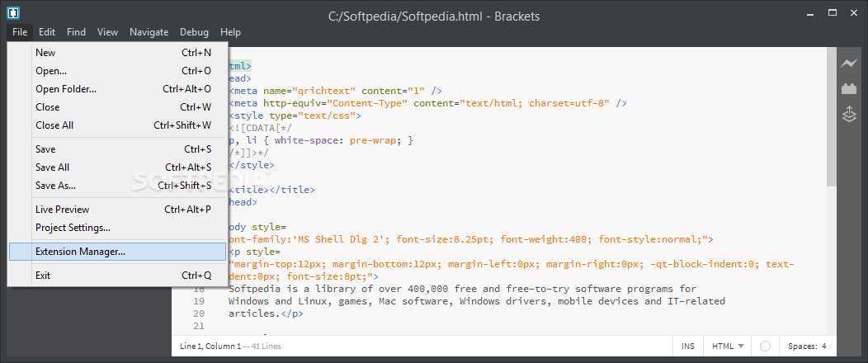Click the '41 Lines' status text
868x363 pixels.
(266, 346)
